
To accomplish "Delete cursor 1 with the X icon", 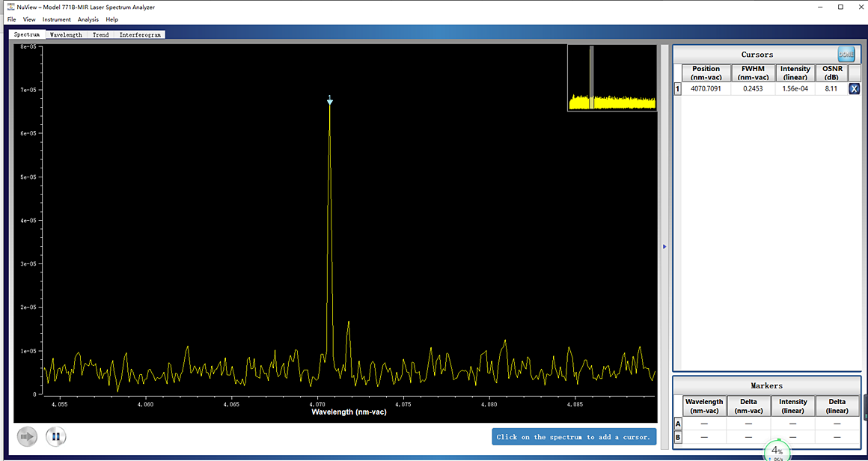I will click(854, 89).
